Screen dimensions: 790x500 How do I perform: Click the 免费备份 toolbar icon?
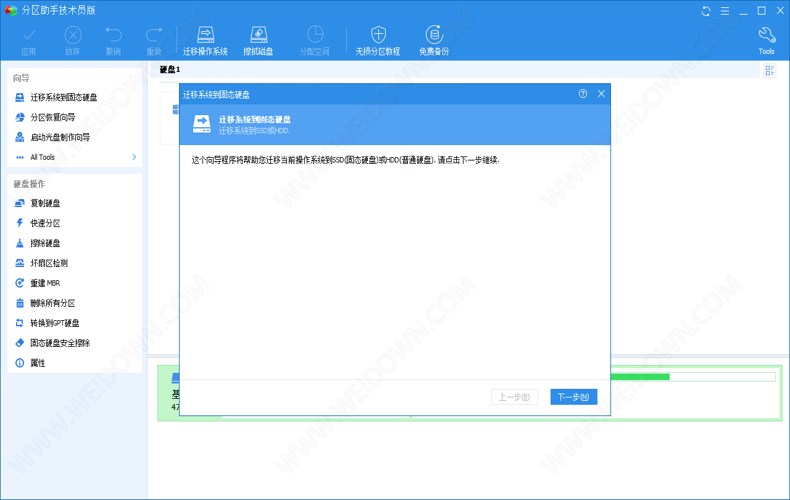434,40
